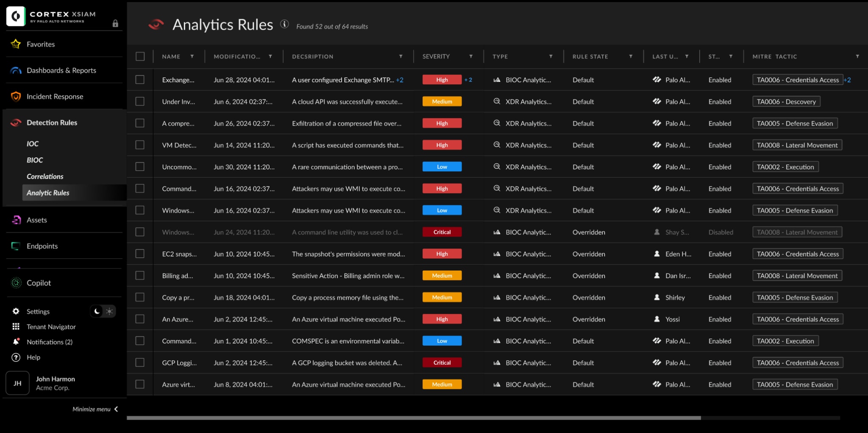Open the IOC submenu item
The image size is (868, 433).
[33, 144]
